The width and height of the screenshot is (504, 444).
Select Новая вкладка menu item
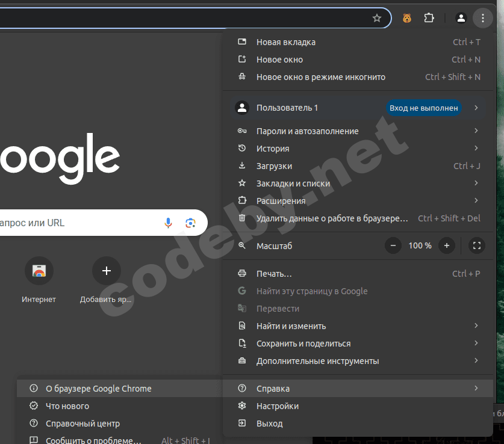pyautogui.click(x=358, y=42)
